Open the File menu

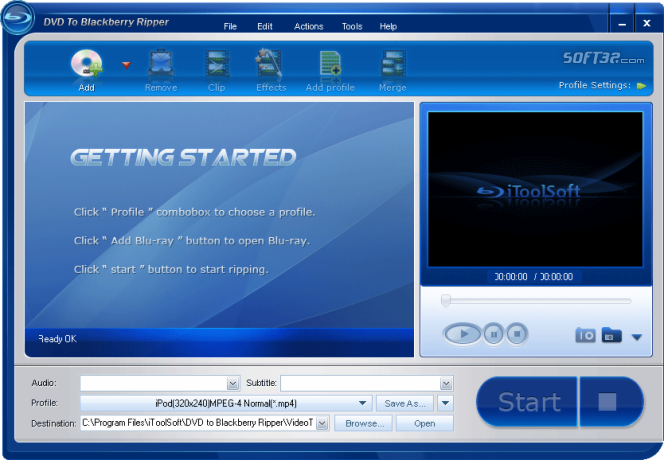(230, 26)
